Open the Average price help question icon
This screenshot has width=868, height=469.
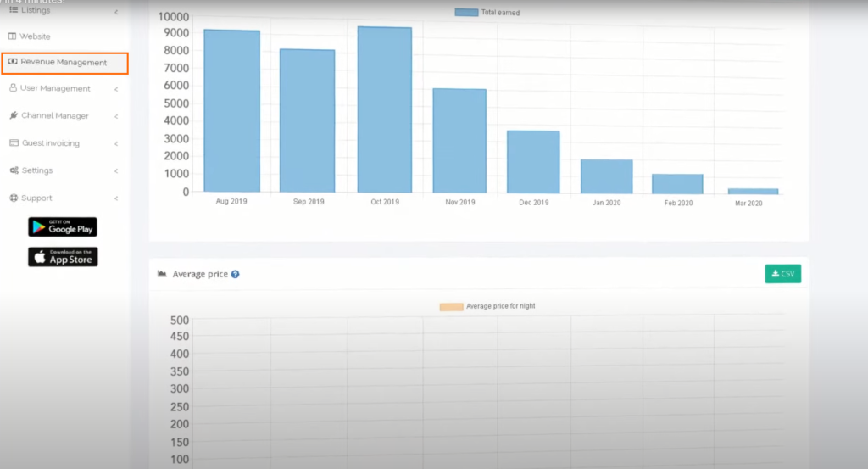point(235,274)
